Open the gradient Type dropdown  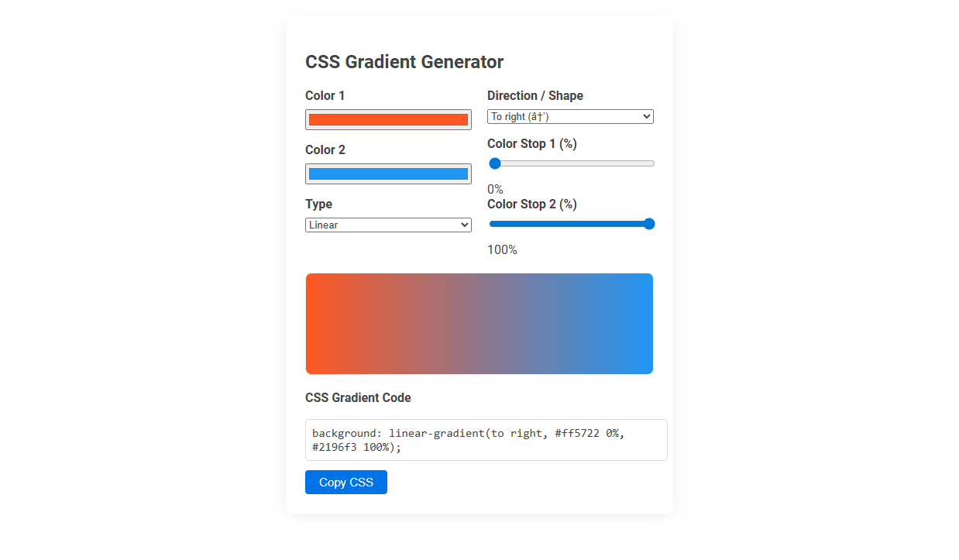[x=388, y=224]
